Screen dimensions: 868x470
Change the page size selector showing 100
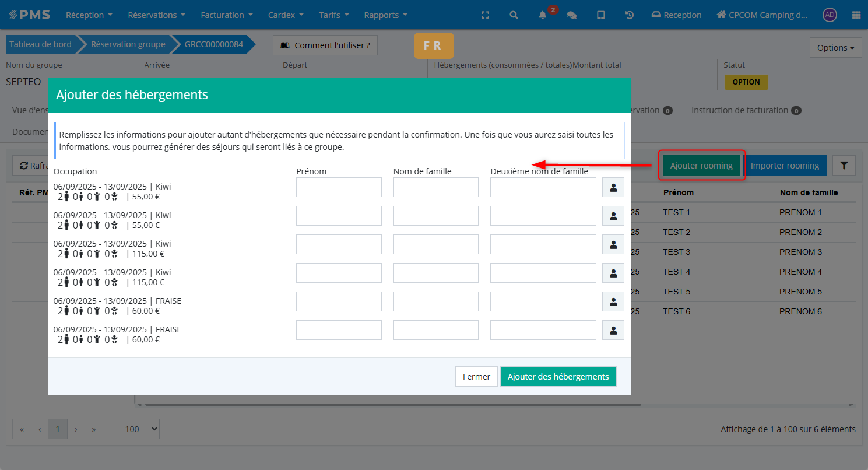137,429
